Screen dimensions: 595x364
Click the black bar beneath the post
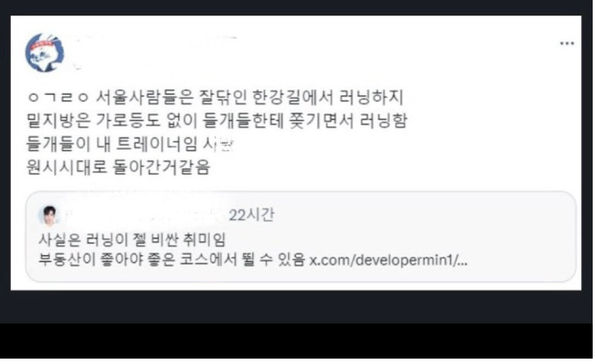coord(297,341)
